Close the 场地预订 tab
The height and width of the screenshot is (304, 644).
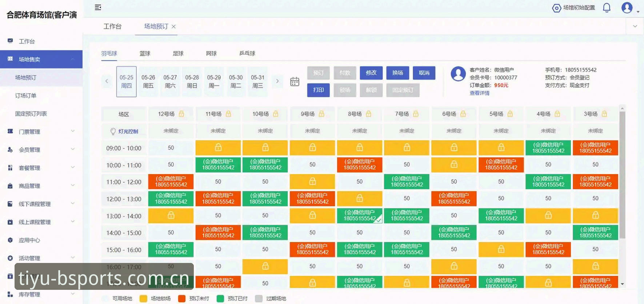[174, 27]
